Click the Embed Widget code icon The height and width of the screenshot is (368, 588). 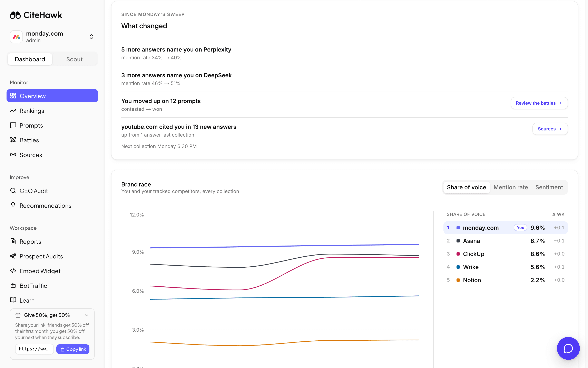[x=13, y=271]
